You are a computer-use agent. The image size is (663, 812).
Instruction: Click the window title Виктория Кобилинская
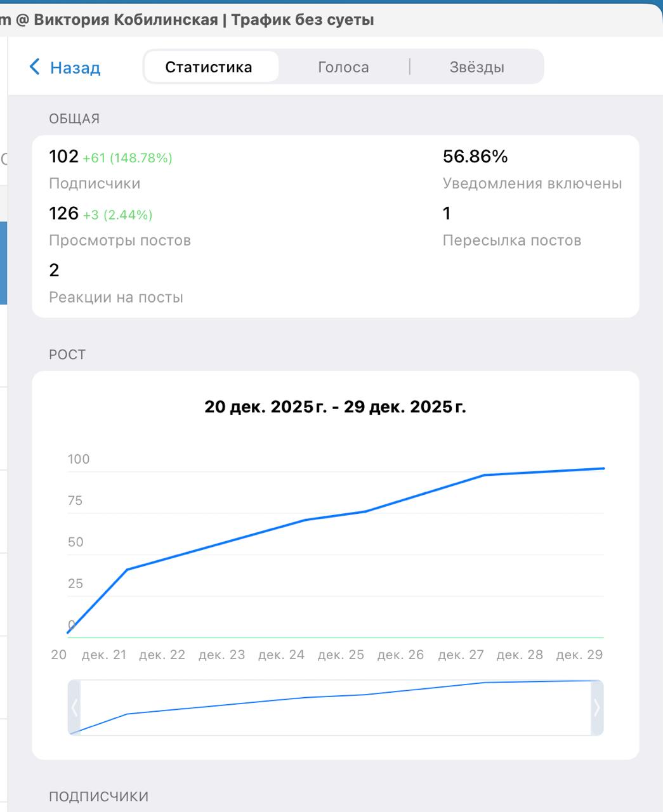(126, 20)
